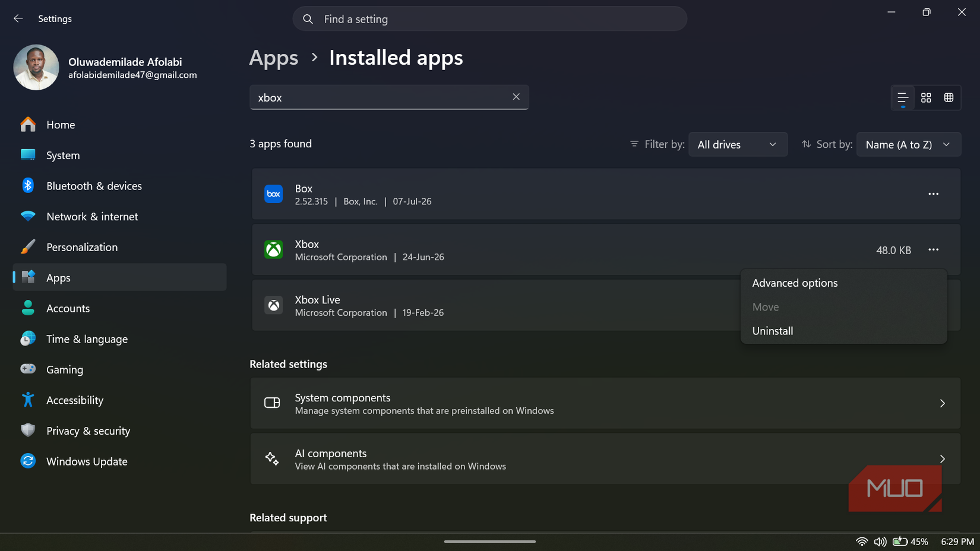980x551 pixels.
Task: Open System components related setting
Action: (x=605, y=403)
